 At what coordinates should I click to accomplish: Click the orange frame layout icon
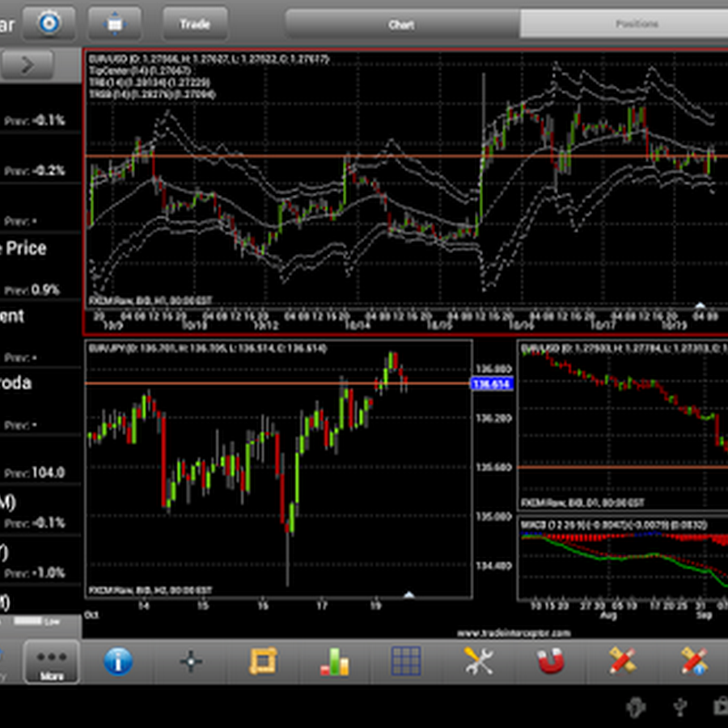[x=262, y=662]
